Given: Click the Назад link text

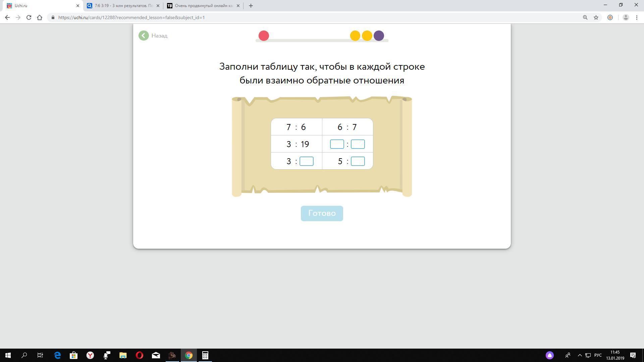Looking at the screenshot, I should click(159, 36).
